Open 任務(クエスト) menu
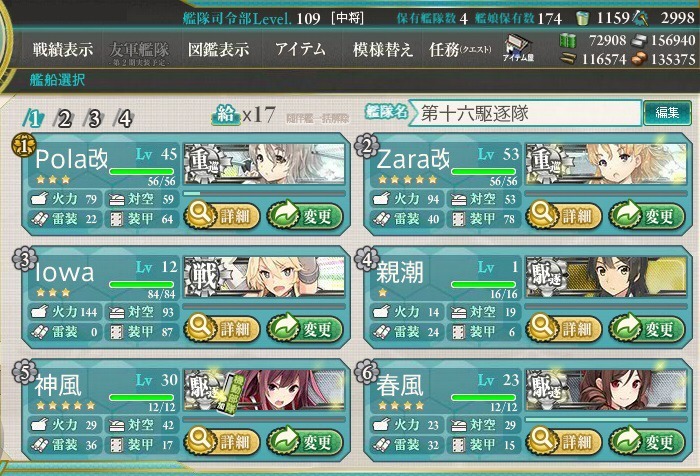700x476 pixels. pyautogui.click(x=460, y=50)
